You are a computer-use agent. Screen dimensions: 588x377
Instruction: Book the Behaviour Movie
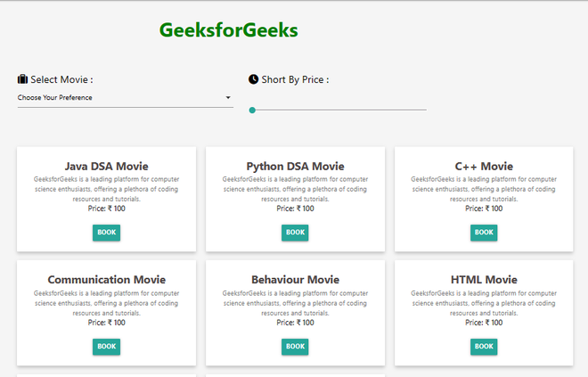point(295,347)
